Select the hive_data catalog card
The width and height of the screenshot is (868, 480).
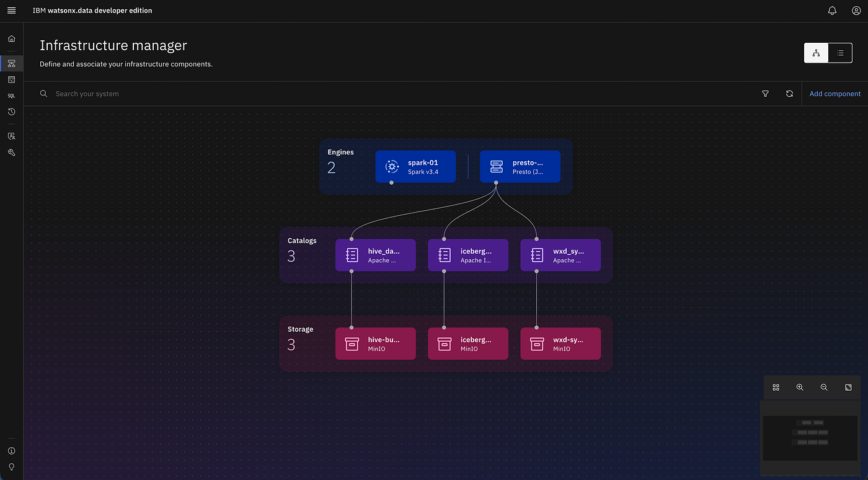[376, 256]
